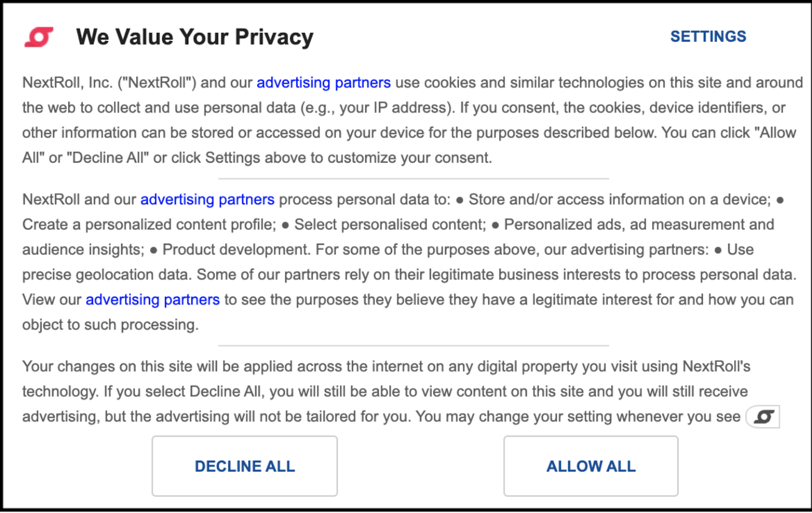
Task: Follow 'advertising partners' link before 'process personal data'
Action: coord(207,199)
